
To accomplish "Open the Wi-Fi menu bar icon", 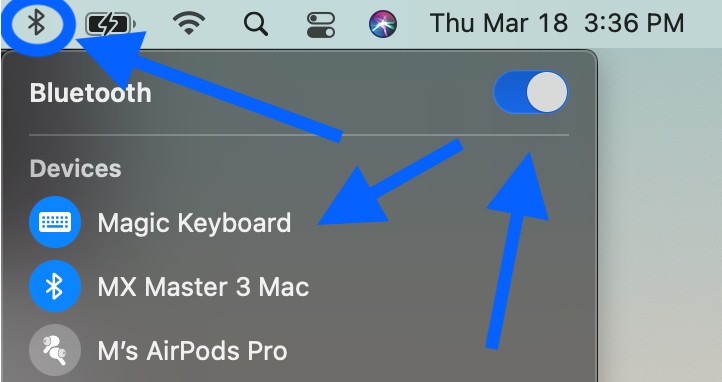I will click(189, 24).
